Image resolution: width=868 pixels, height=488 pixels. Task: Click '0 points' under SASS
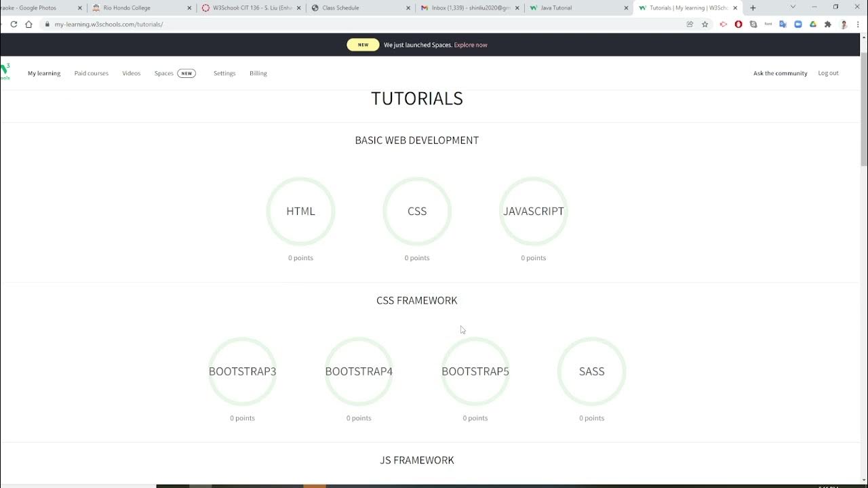pos(592,418)
